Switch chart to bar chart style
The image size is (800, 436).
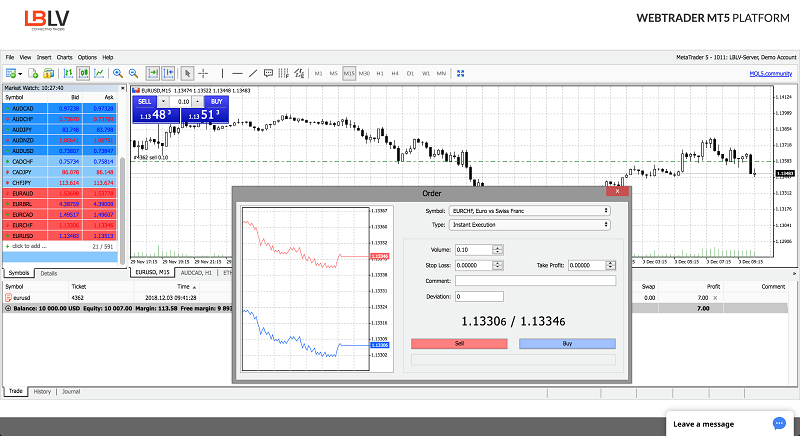pyautogui.click(x=68, y=73)
